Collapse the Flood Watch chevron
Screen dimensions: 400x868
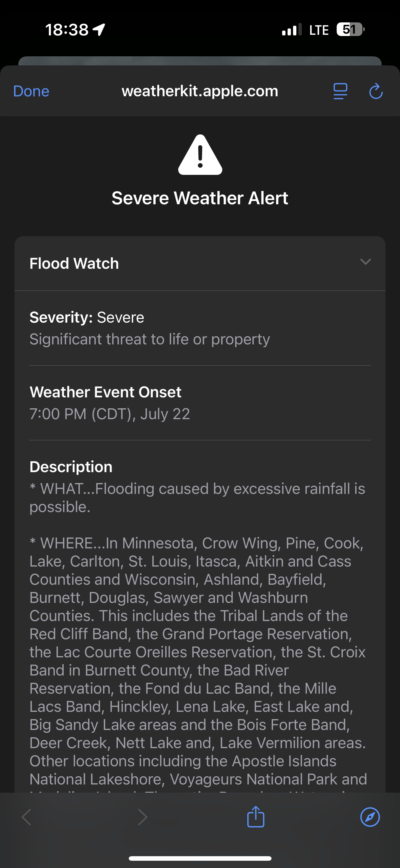pyautogui.click(x=365, y=262)
